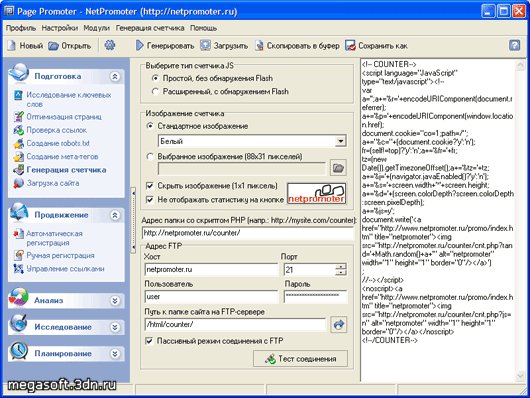The image size is (530, 398).
Task: Select Выбранное изображение (88x31) radio button
Action: pos(150,157)
